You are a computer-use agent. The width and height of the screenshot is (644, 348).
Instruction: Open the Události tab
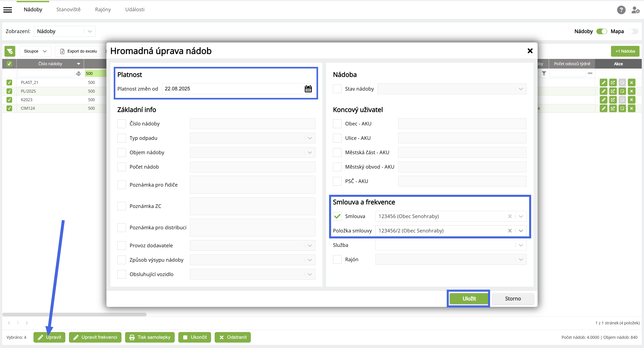(135, 9)
